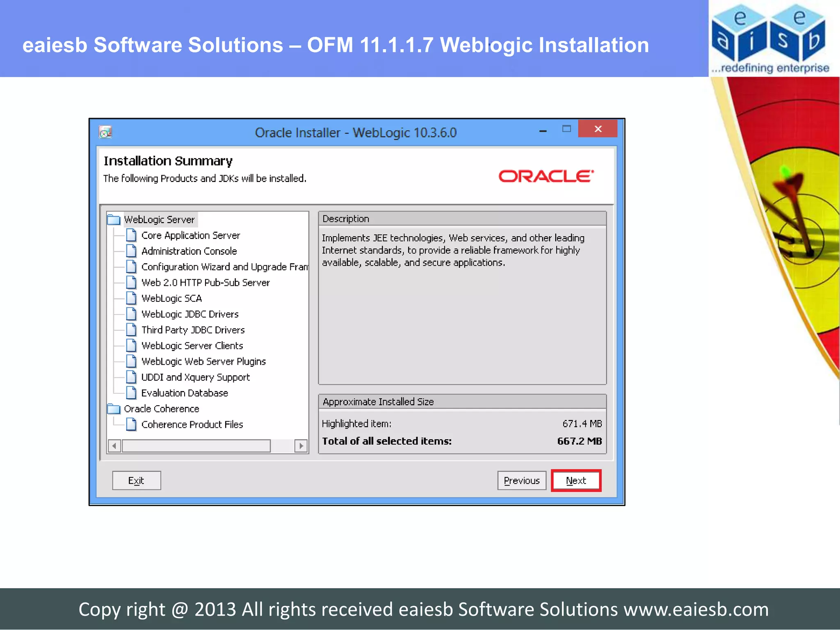Select Third Party JDBC Drivers item

193,330
